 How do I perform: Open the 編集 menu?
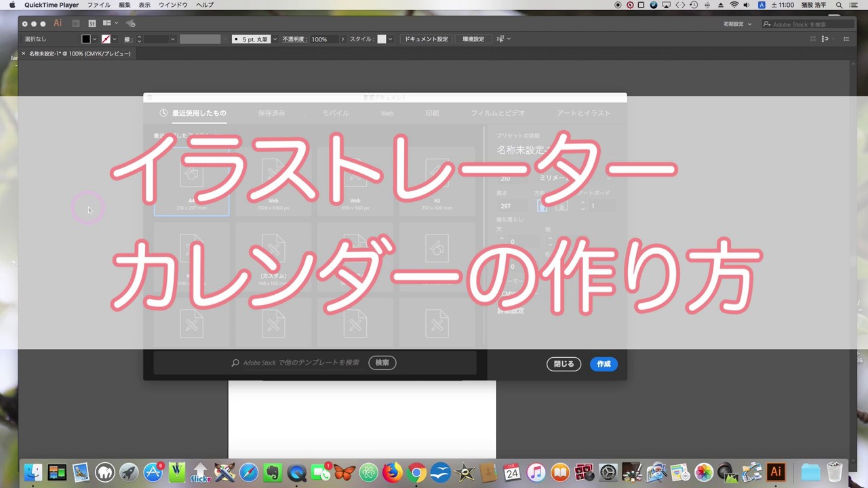pos(125,5)
